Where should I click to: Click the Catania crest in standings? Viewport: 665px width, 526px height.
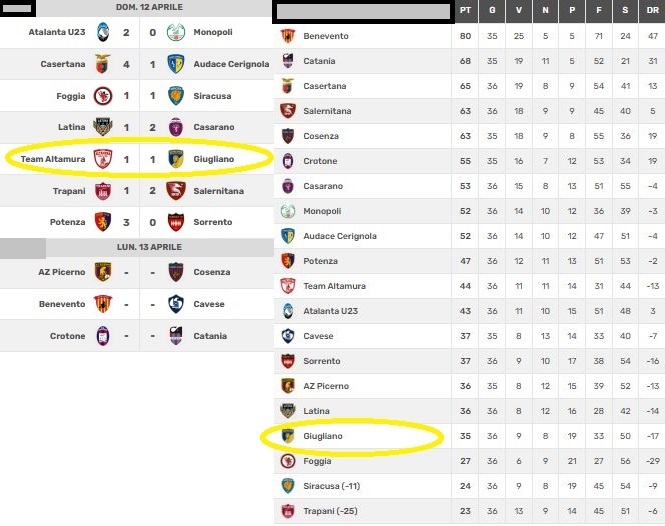point(288,61)
